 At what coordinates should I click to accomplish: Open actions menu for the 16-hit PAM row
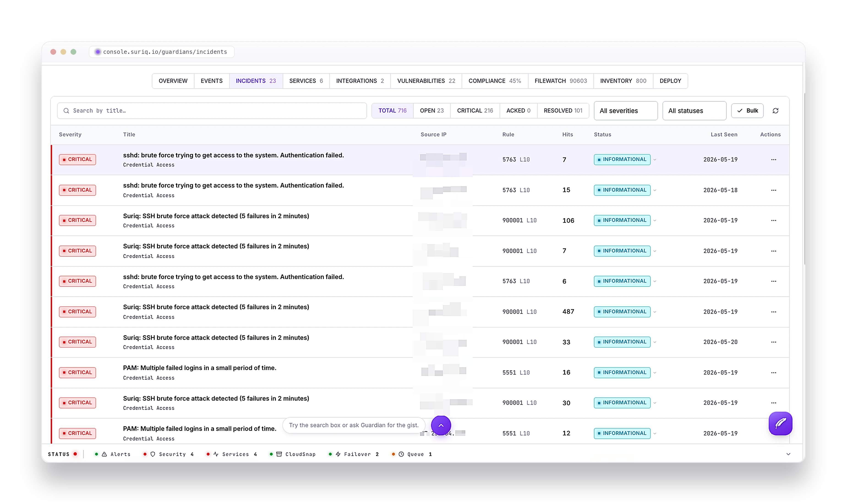(773, 372)
